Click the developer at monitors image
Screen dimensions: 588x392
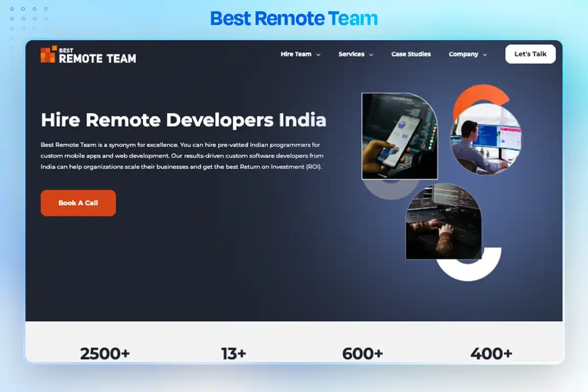click(486, 139)
